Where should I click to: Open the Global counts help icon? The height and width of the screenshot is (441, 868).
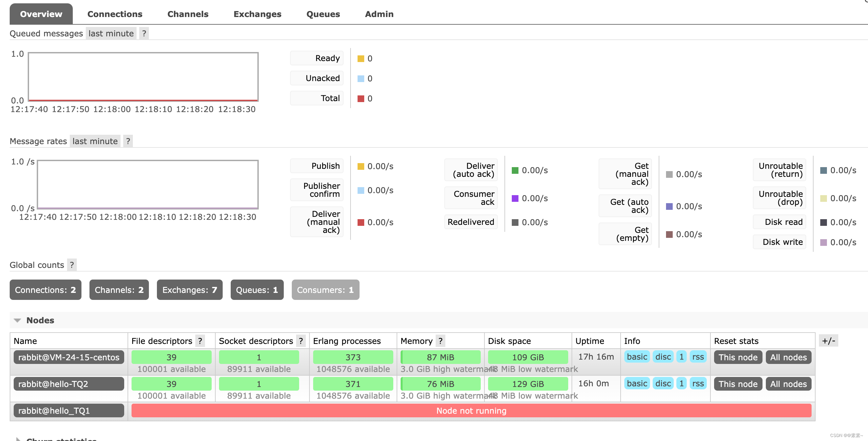pos(71,265)
